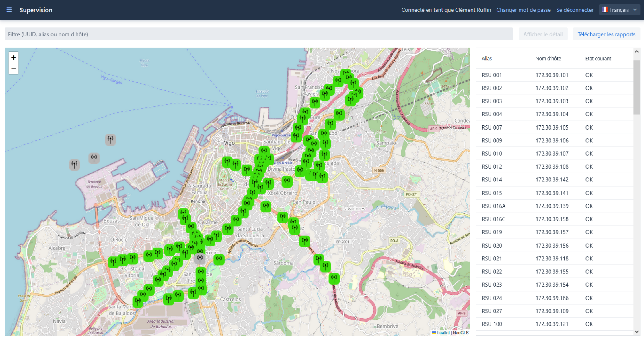Click Afficher le détail button
The width and height of the screenshot is (644, 340).
543,34
